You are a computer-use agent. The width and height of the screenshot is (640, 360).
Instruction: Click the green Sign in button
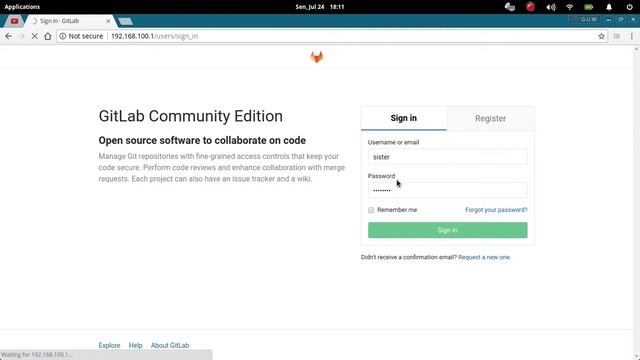(447, 230)
